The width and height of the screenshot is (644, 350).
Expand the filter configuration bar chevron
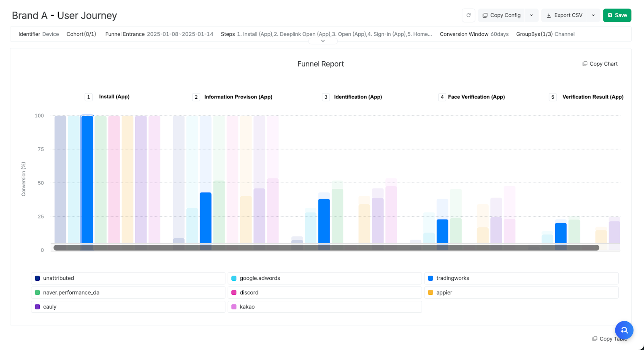click(x=323, y=41)
